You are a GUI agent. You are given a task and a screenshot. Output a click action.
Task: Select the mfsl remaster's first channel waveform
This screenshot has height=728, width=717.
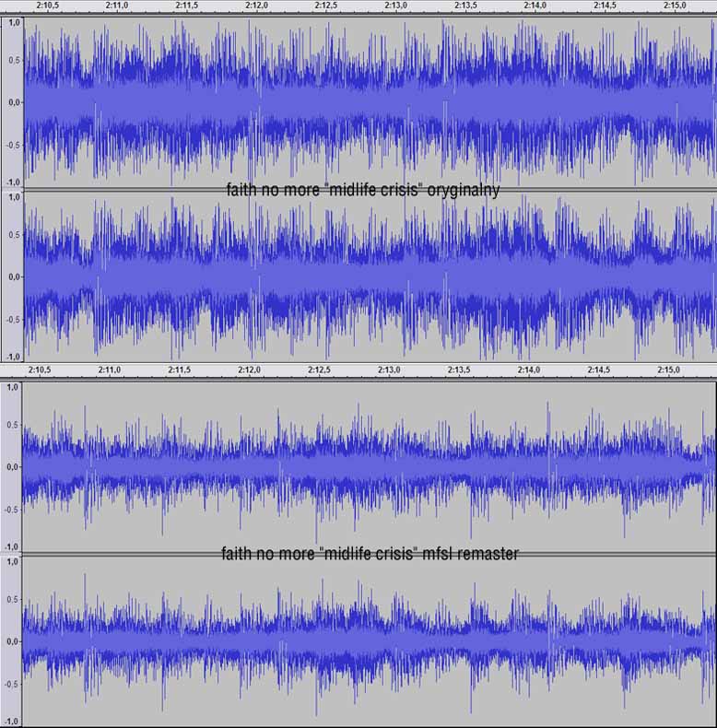point(370,466)
